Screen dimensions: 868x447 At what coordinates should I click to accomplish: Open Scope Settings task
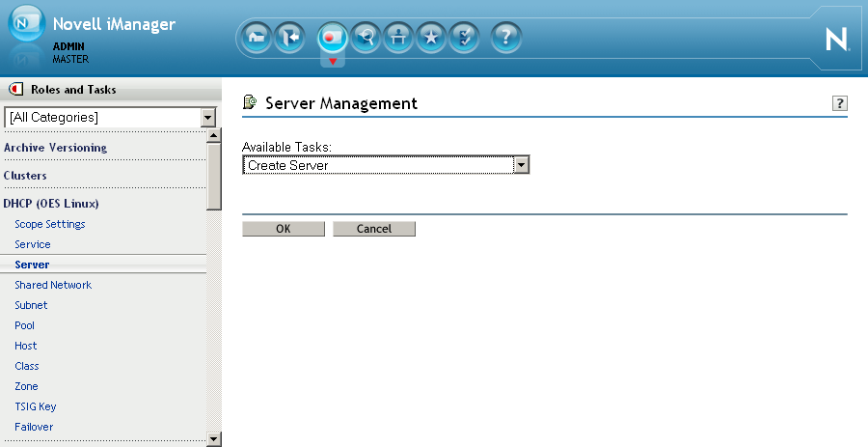click(50, 224)
